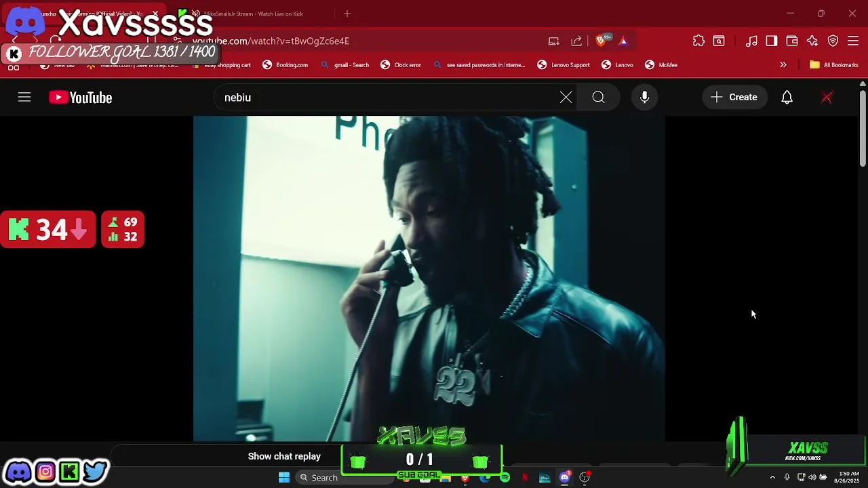Open YouTube notifications bell
This screenshot has width=868, height=488.
(787, 98)
